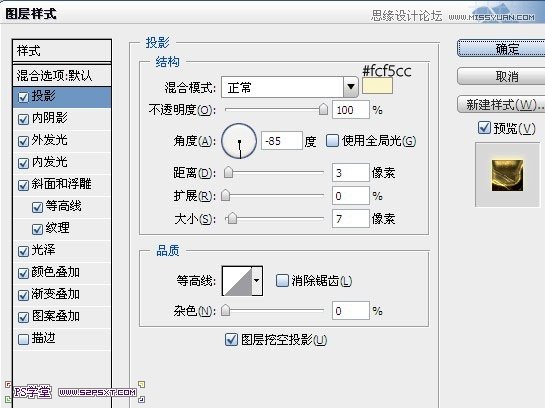Screen dimensions: 545x408
Task: Toggle the 纹理 sub-option checkbox
Action: point(37,229)
